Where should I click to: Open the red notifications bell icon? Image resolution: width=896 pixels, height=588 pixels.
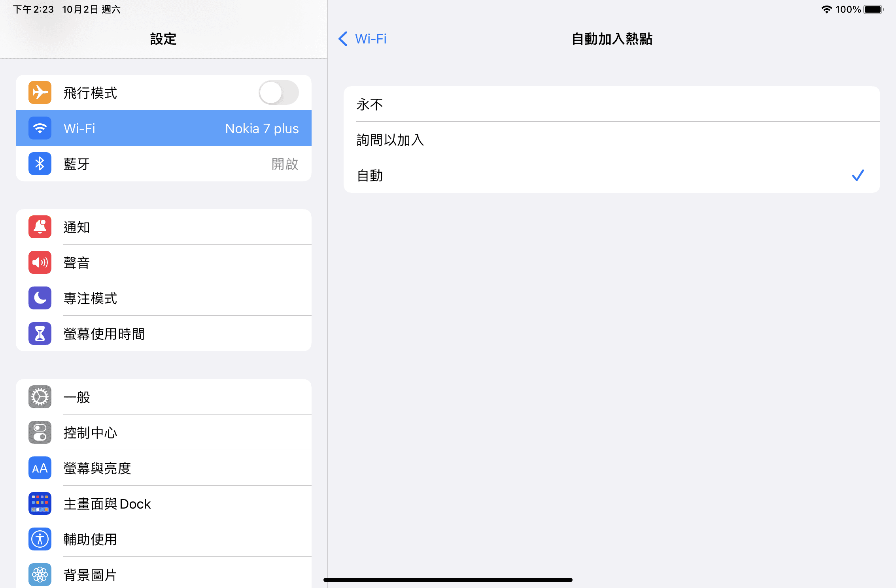[x=40, y=227]
